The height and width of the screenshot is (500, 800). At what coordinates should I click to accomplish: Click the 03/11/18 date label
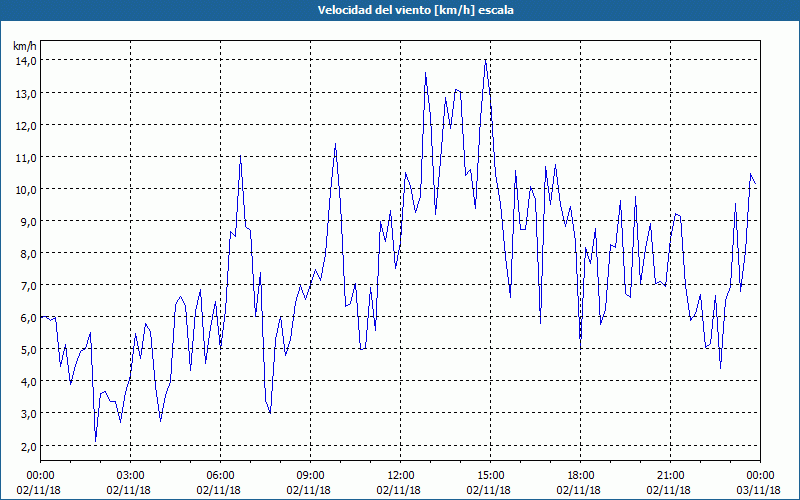coord(759,490)
